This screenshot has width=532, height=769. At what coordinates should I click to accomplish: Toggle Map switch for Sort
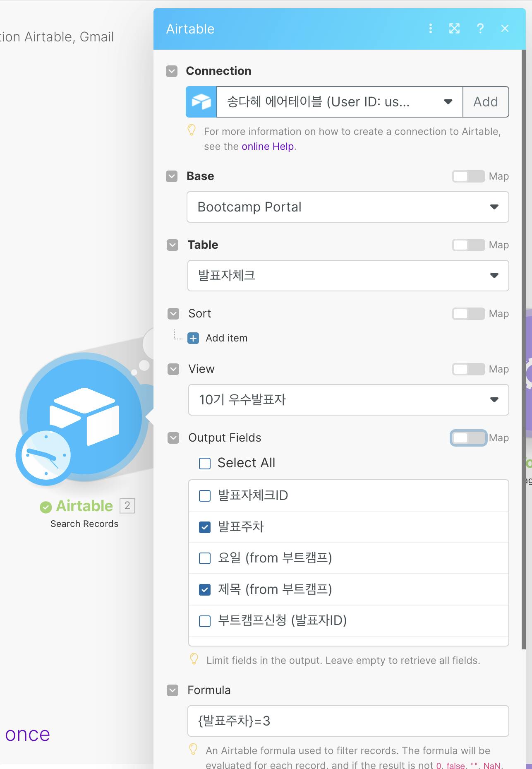point(468,314)
